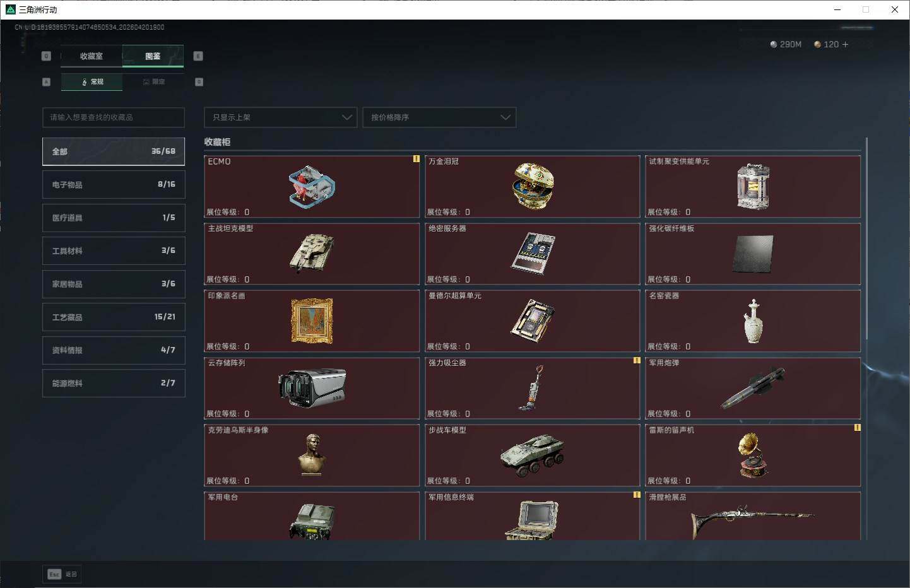The height and width of the screenshot is (588, 910).
Task: Select the 军用炮弹 artillery shell
Action: tap(753, 387)
